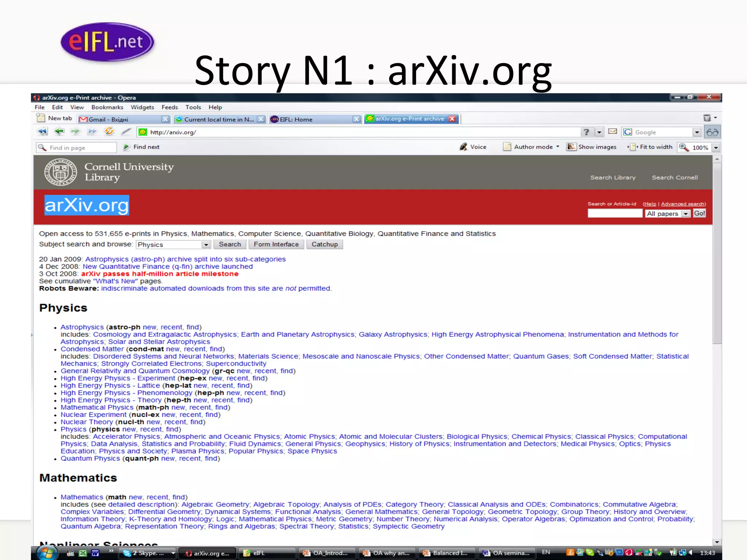Click the mail envelope icon near address bar

coord(613,132)
